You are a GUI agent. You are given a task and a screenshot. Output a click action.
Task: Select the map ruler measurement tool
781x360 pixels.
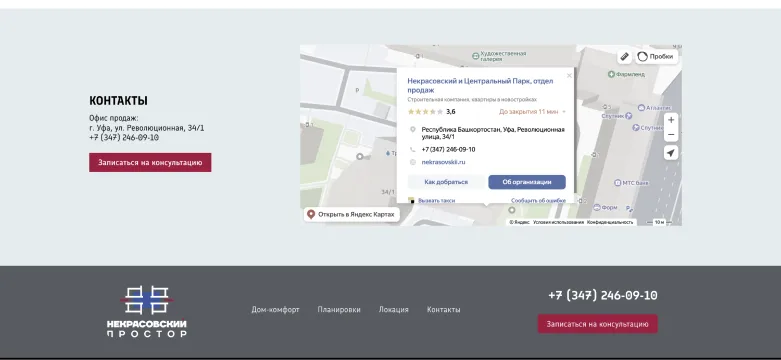(625, 57)
